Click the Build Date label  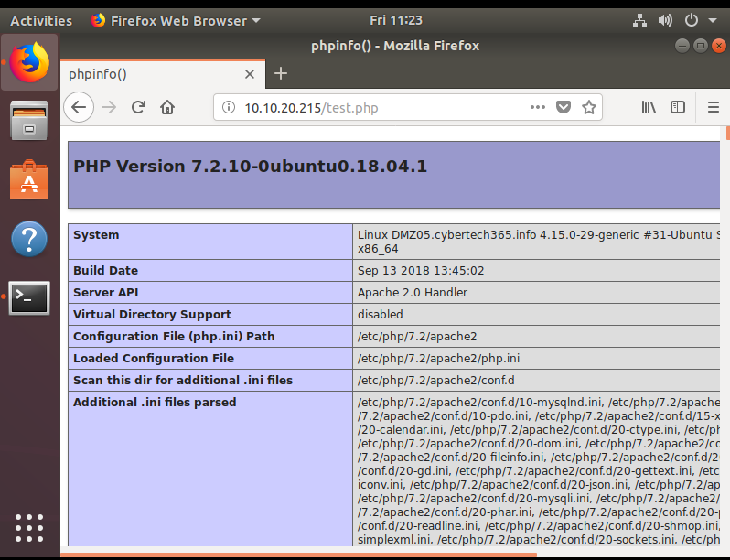tap(106, 271)
